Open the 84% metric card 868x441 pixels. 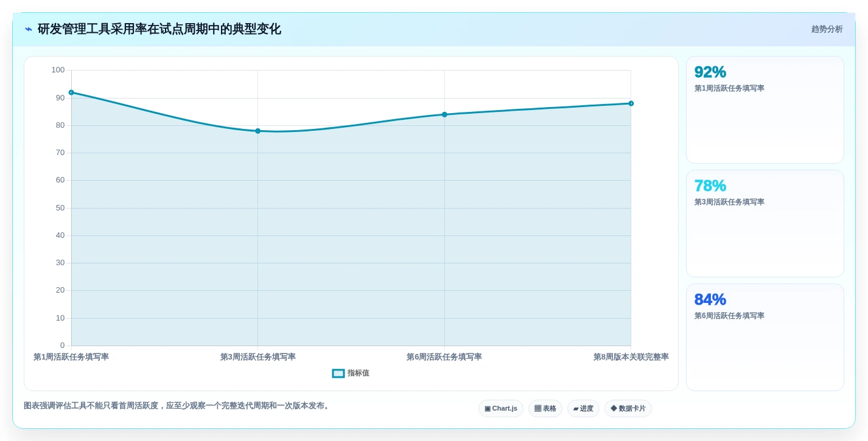click(x=765, y=338)
